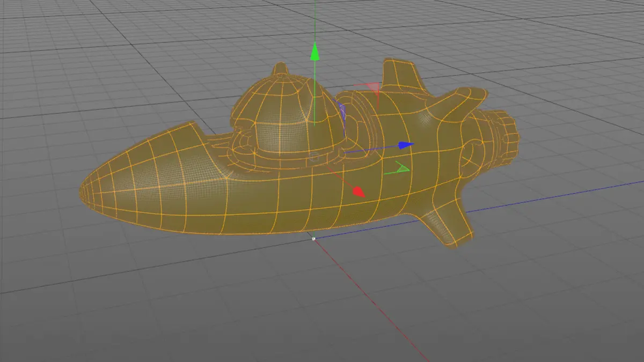Click the small antenna atop the dome
This screenshot has width=644, height=362.
(280, 69)
